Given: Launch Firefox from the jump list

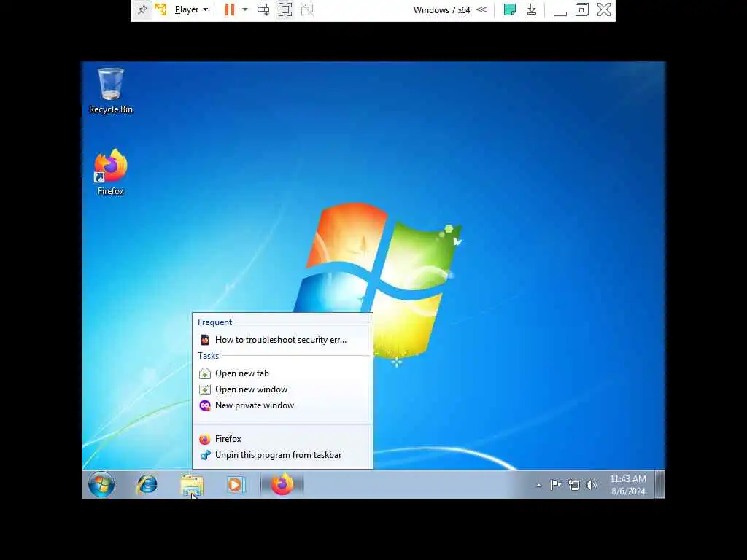Looking at the screenshot, I should (x=282, y=439).
